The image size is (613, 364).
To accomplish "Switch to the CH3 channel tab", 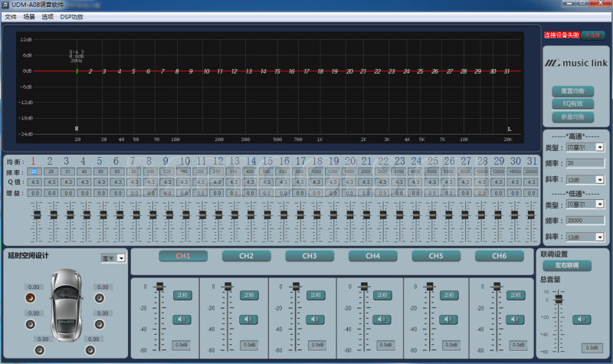I will [310, 256].
